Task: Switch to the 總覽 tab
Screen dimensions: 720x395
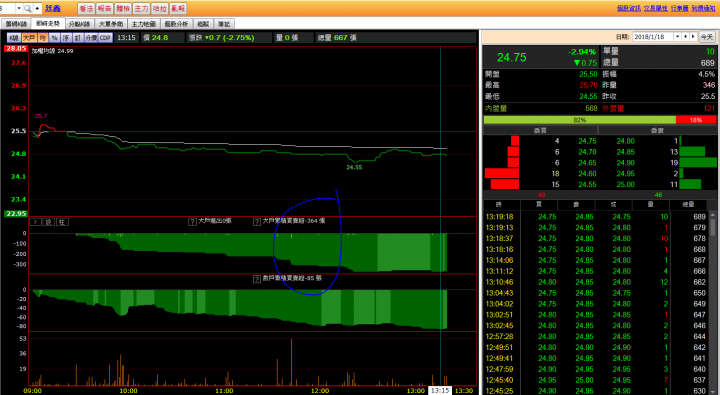Action: pos(203,24)
